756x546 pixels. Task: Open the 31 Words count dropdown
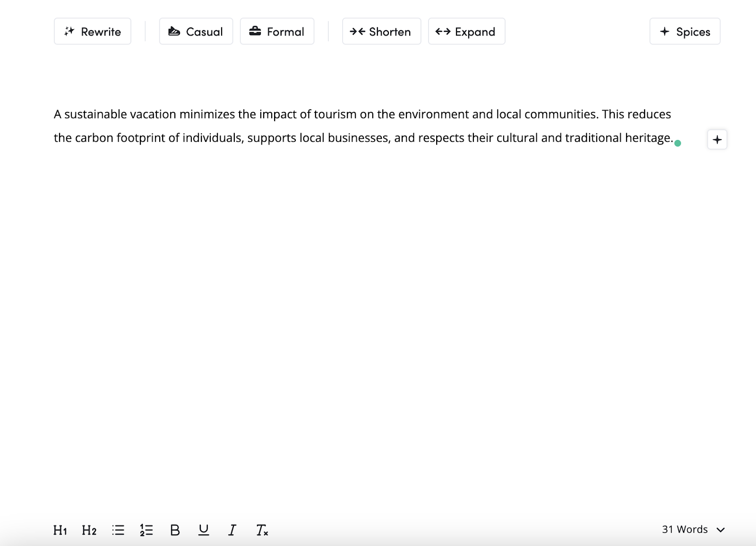[694, 529]
